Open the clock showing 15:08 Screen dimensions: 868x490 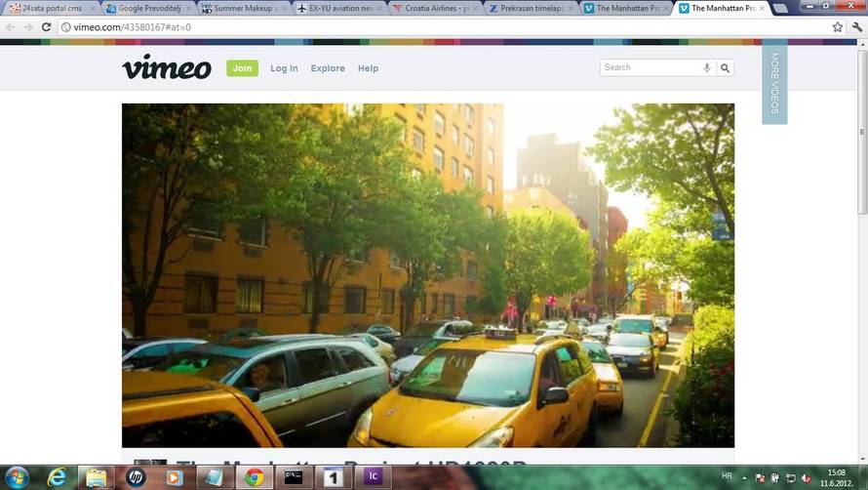837,478
